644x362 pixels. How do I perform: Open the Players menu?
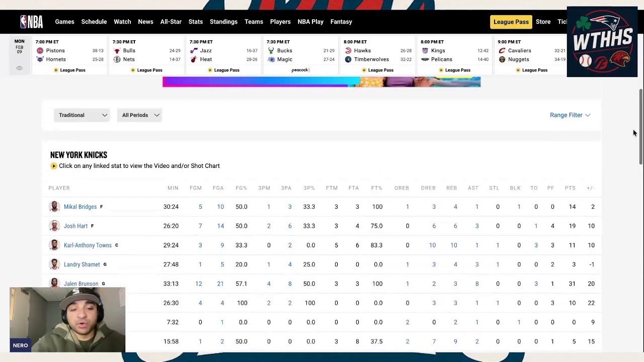coord(280,22)
